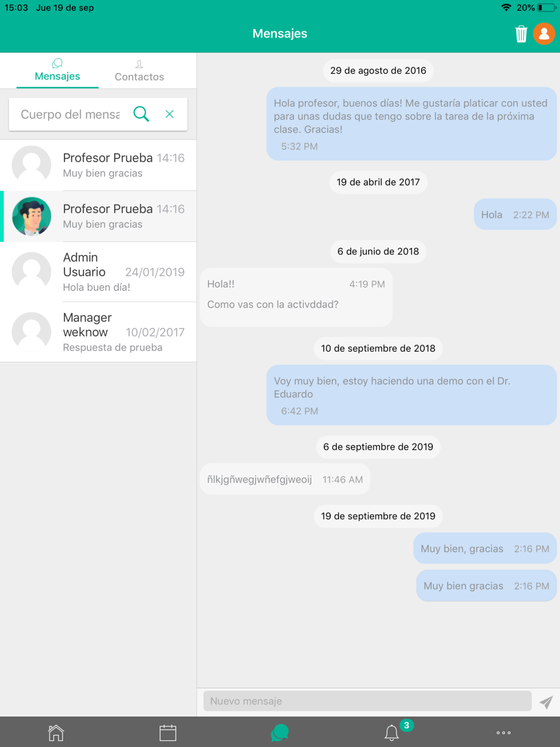This screenshot has width=560, height=747.
Task: Focus the Cuerpo del mensaje search field
Action: 71,114
